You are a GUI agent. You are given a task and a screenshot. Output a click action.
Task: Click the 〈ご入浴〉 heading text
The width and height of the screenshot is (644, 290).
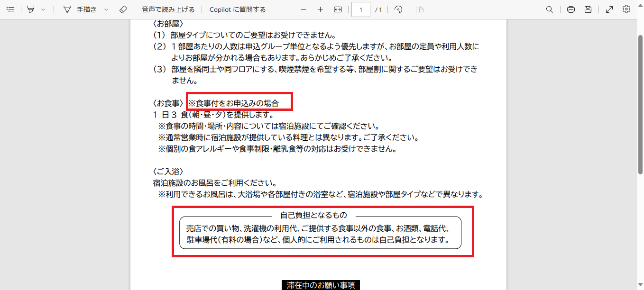pyautogui.click(x=168, y=172)
